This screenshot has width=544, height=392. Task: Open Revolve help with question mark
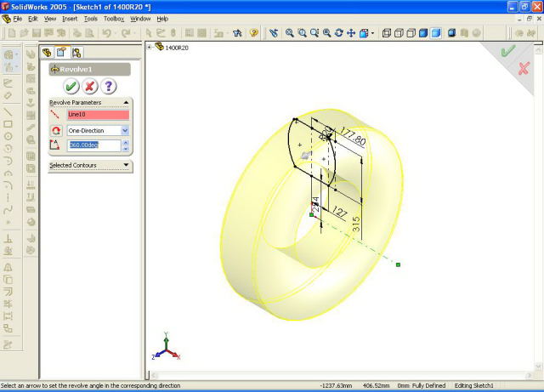tap(109, 86)
